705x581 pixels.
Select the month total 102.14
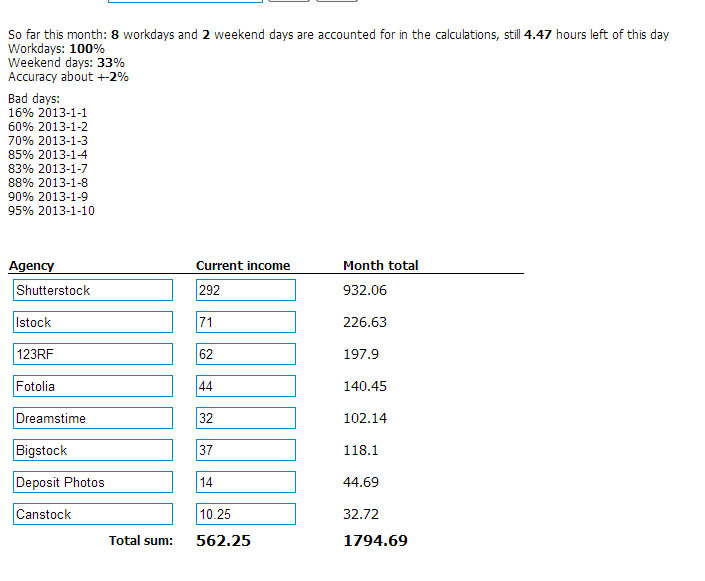click(365, 418)
